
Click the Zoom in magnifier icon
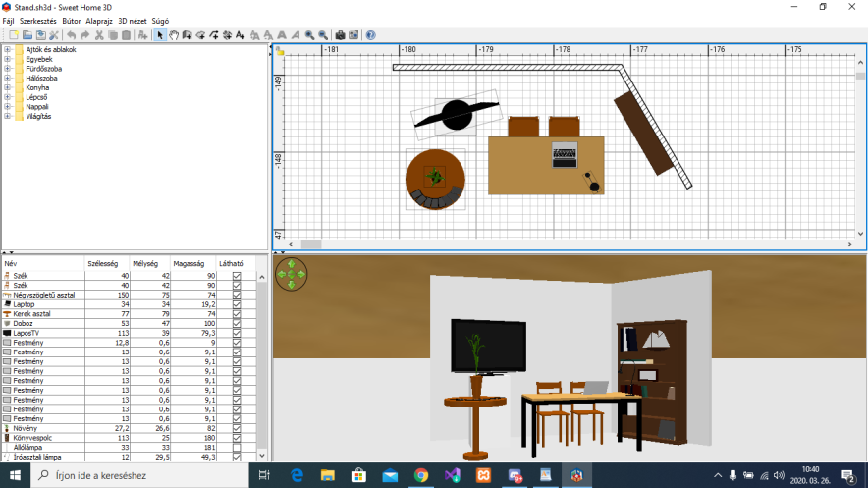pos(309,35)
